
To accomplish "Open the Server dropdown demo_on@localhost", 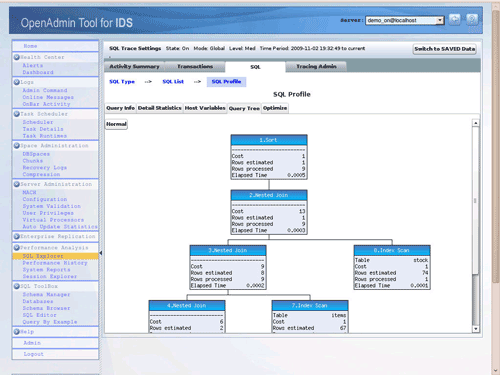I will point(405,20).
